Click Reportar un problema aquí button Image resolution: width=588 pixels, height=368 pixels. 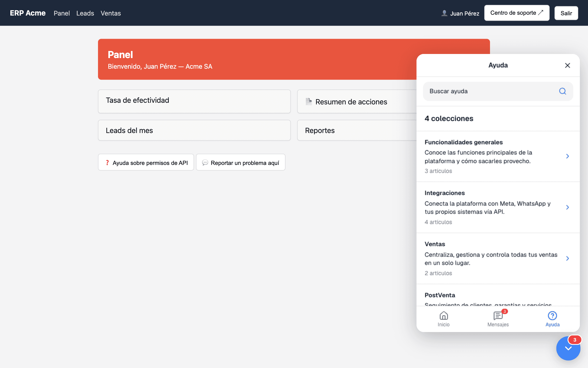coord(241,162)
